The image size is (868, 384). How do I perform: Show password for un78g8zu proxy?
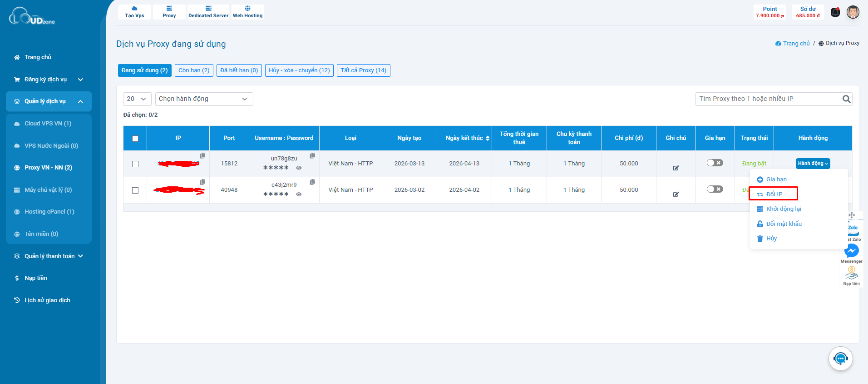tap(299, 168)
